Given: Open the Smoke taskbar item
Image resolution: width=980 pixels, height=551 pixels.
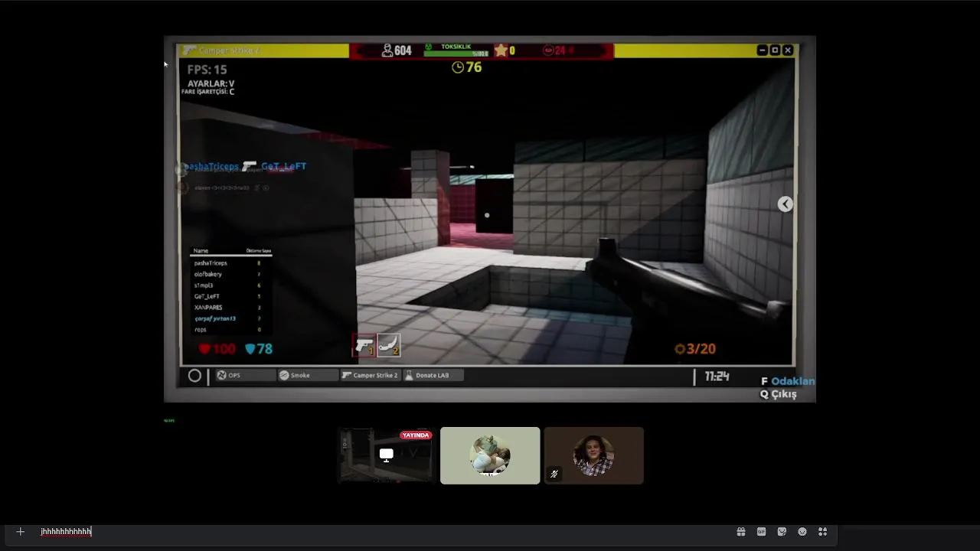Looking at the screenshot, I should (x=308, y=375).
